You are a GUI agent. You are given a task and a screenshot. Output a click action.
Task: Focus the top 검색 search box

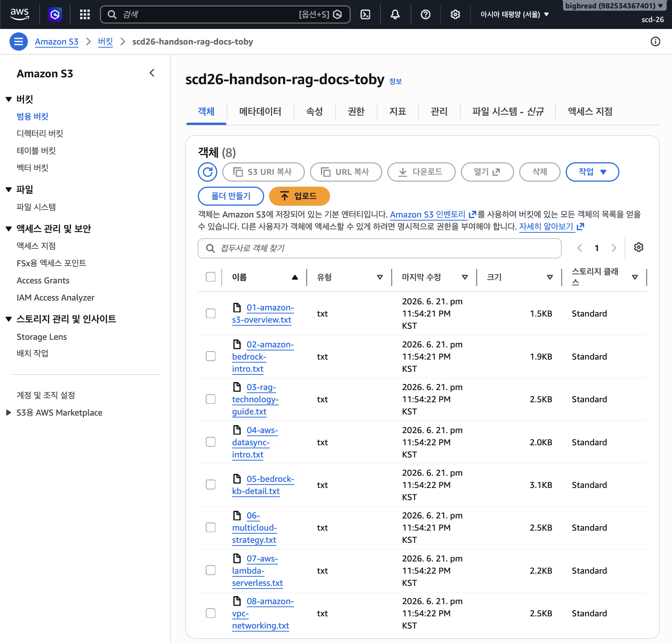tap(225, 14)
